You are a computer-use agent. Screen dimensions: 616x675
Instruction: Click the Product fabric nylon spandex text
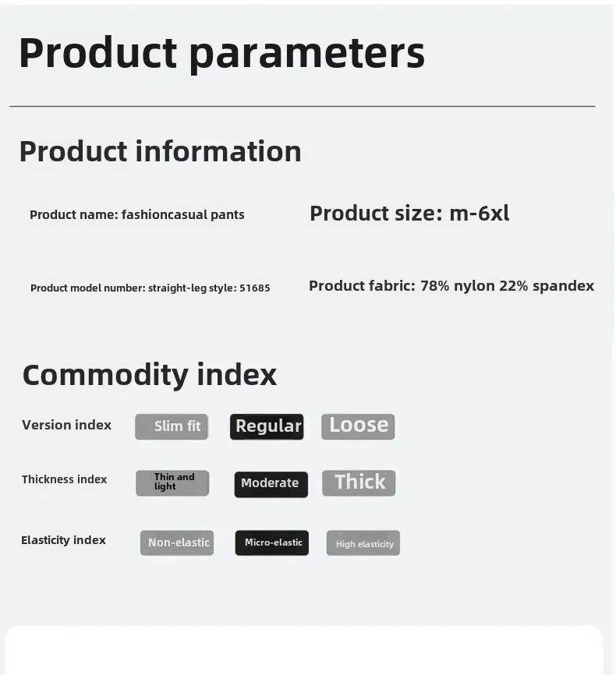(451, 286)
